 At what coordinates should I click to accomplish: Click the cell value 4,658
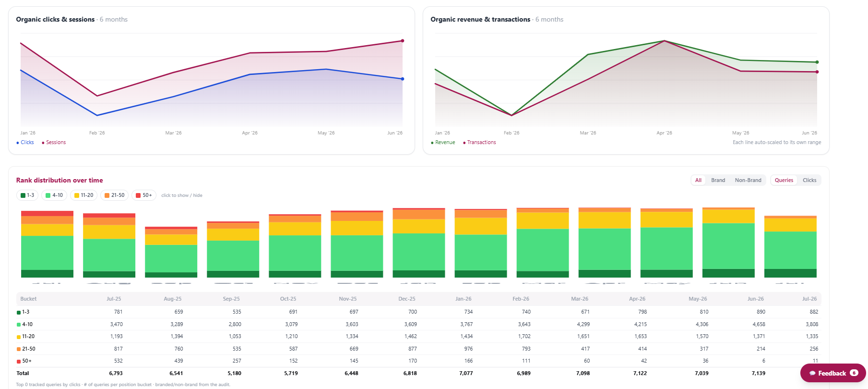tap(759, 324)
